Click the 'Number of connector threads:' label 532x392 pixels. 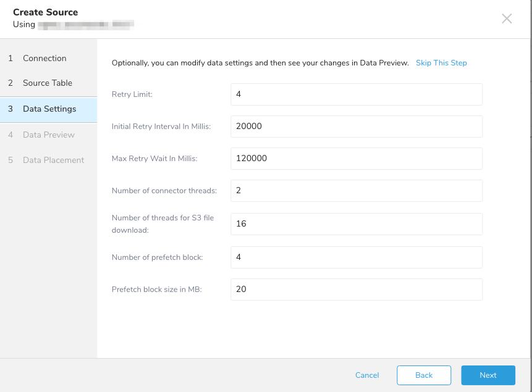pyautogui.click(x=164, y=191)
